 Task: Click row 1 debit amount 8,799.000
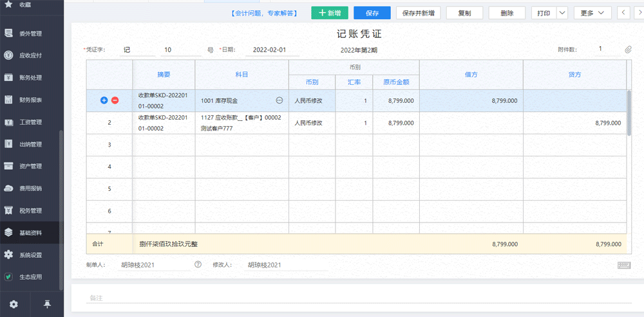click(x=471, y=100)
